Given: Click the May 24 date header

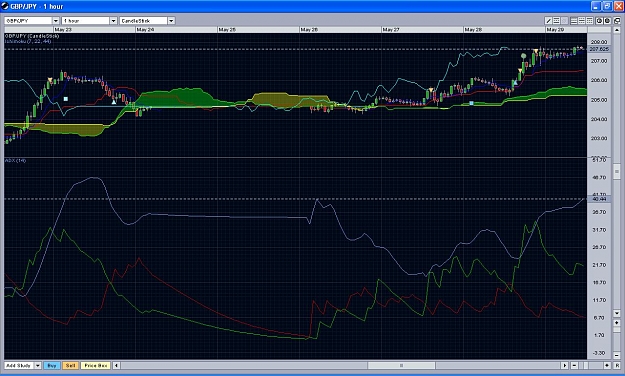Looking at the screenshot, I should [x=145, y=30].
